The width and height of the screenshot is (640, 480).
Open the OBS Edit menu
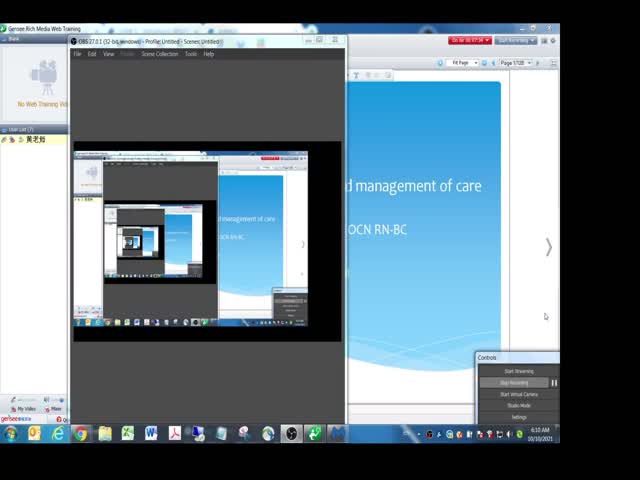click(x=92, y=54)
